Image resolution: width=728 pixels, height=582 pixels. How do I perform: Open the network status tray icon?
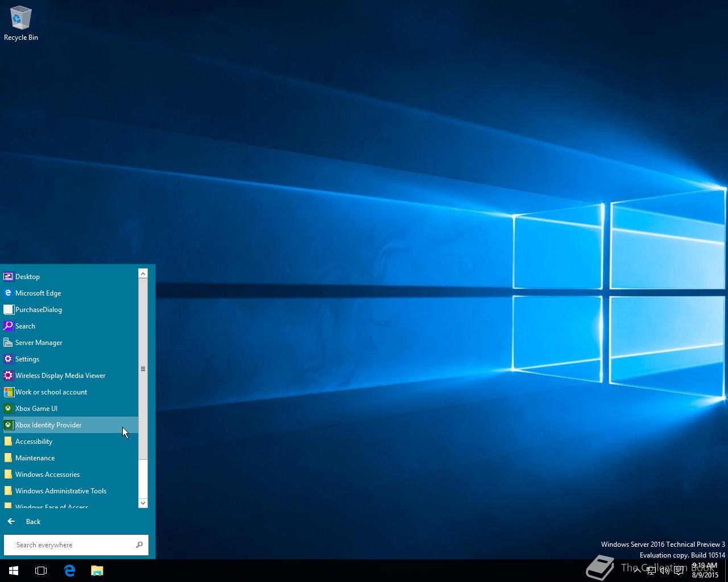tap(651, 571)
